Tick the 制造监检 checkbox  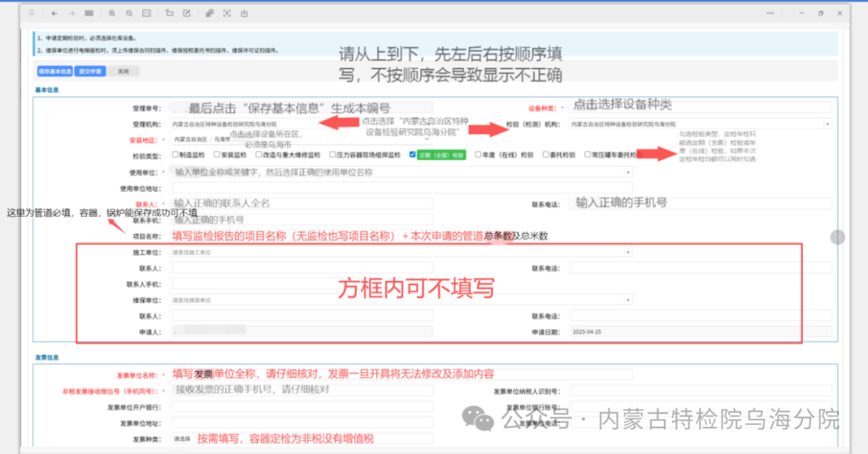click(175, 154)
